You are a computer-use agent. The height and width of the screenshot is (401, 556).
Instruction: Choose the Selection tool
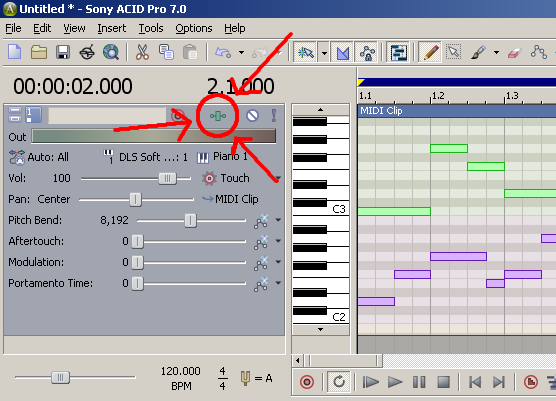click(454, 52)
